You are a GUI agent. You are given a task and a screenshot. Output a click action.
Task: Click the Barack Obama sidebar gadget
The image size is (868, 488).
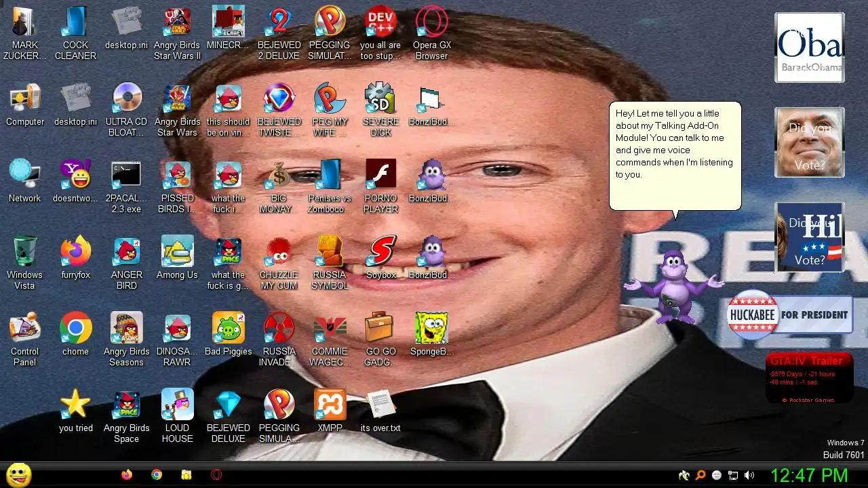pyautogui.click(x=810, y=47)
